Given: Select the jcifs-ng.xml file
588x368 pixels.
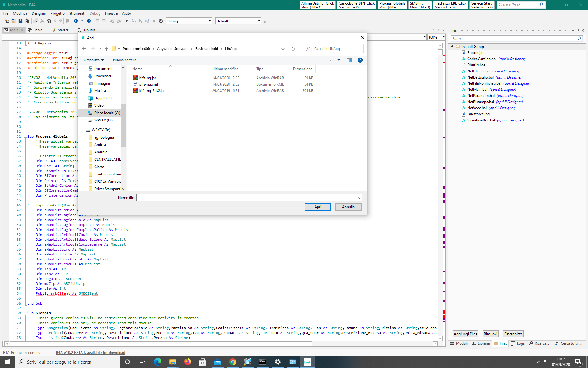Looking at the screenshot, I should tap(148, 84).
